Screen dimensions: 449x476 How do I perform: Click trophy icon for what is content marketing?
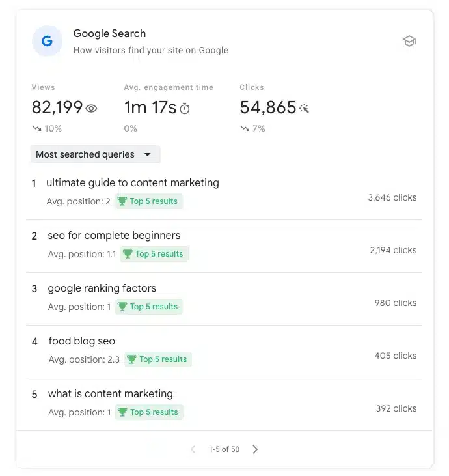(x=122, y=412)
